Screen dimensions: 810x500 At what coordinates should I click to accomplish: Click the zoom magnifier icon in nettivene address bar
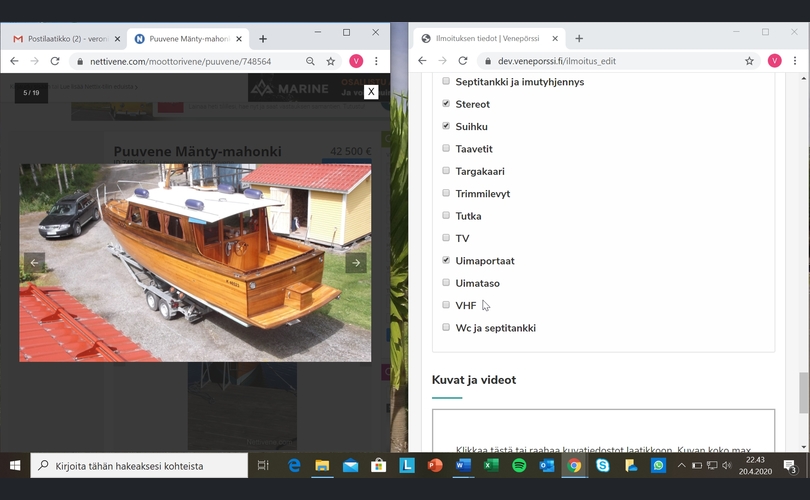click(x=310, y=61)
